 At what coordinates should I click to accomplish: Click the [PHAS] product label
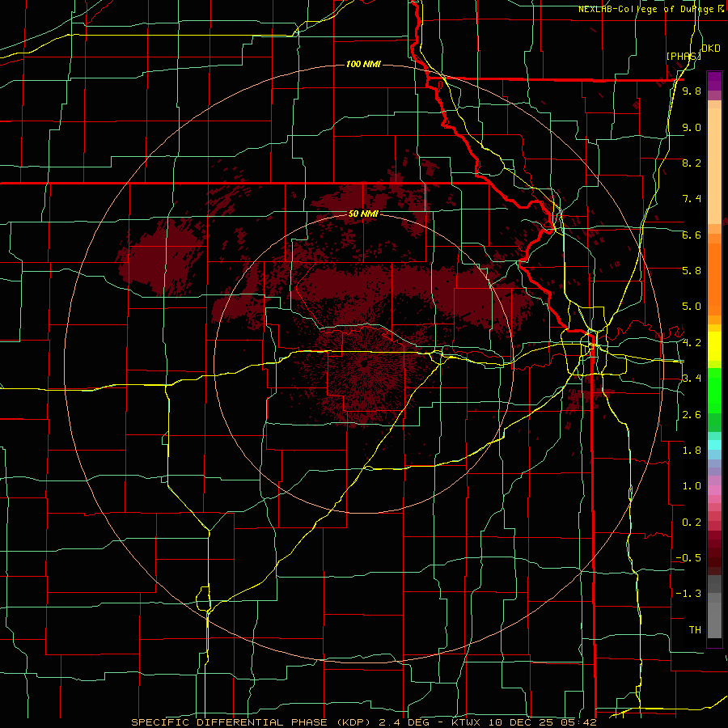point(684,56)
